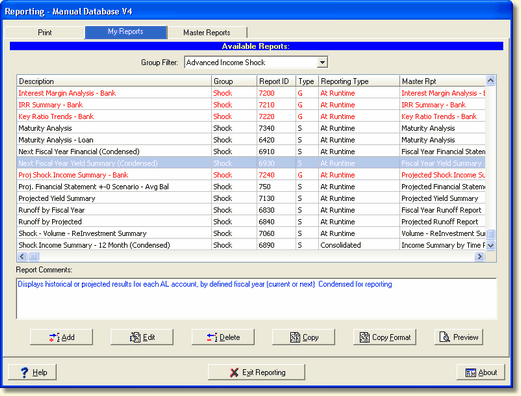Select Proj. Financial Statement +-0 Scenario row

(251, 186)
